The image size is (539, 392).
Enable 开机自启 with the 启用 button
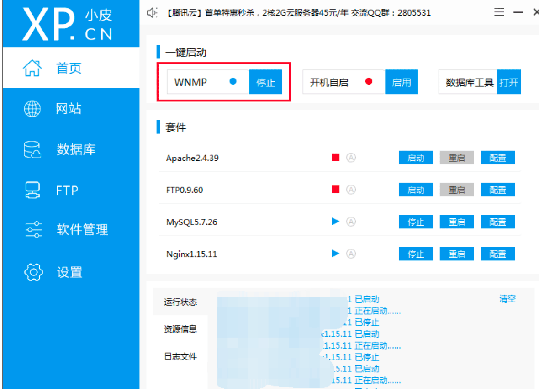(x=402, y=82)
